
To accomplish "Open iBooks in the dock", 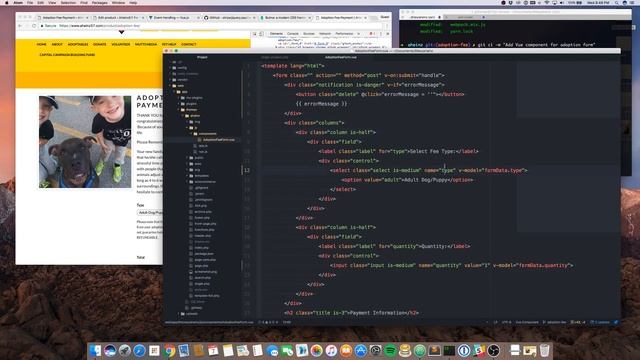I will point(346,351).
